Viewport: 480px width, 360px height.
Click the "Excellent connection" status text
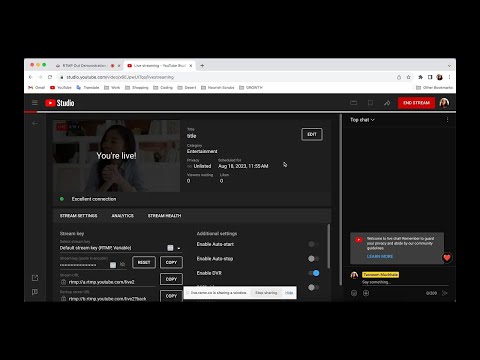pyautogui.click(x=94, y=199)
